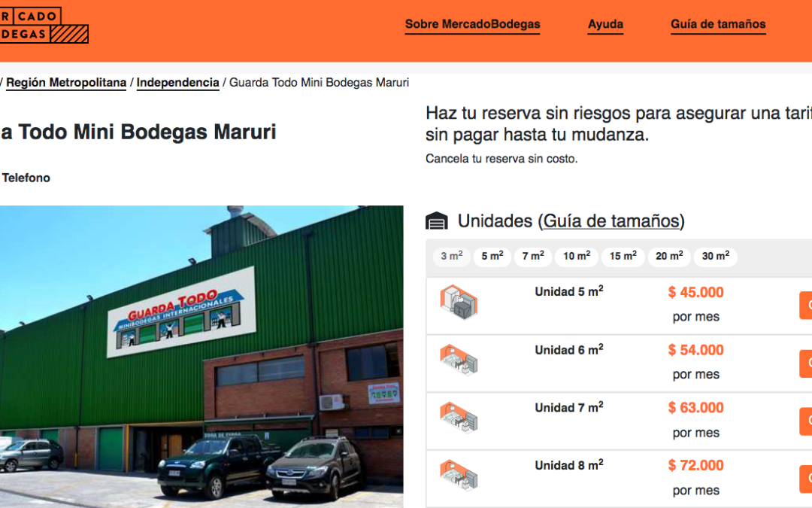Screen dimensions: 812x508
Task: Go to Independencia breadcrumb
Action: click(x=177, y=83)
